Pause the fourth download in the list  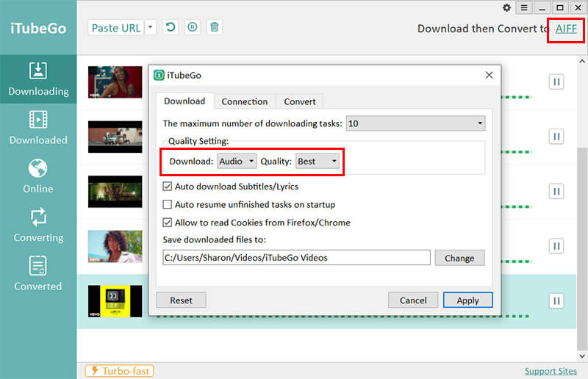556,246
